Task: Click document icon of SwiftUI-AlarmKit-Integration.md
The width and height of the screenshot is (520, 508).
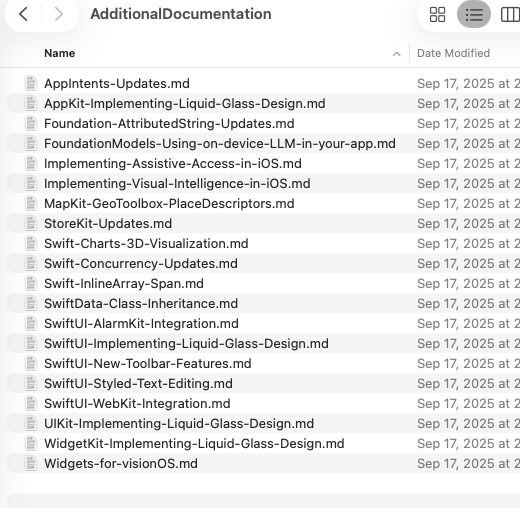Action: point(31,323)
